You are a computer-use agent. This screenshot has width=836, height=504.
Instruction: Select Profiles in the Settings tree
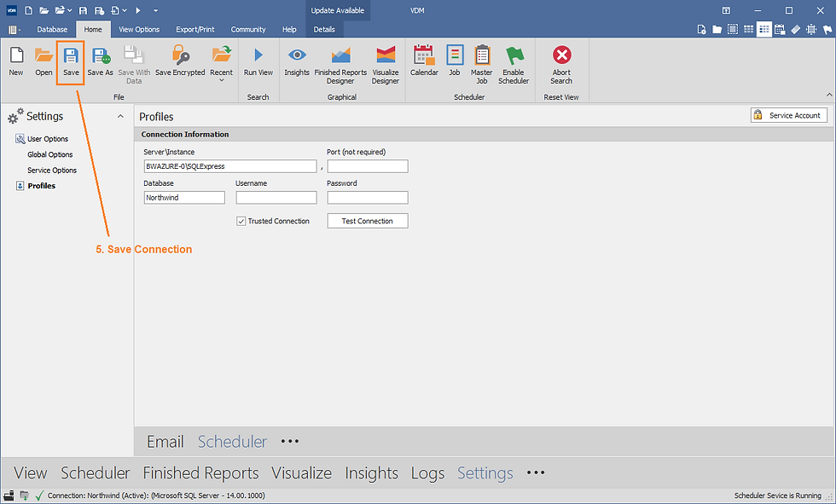pyautogui.click(x=41, y=186)
